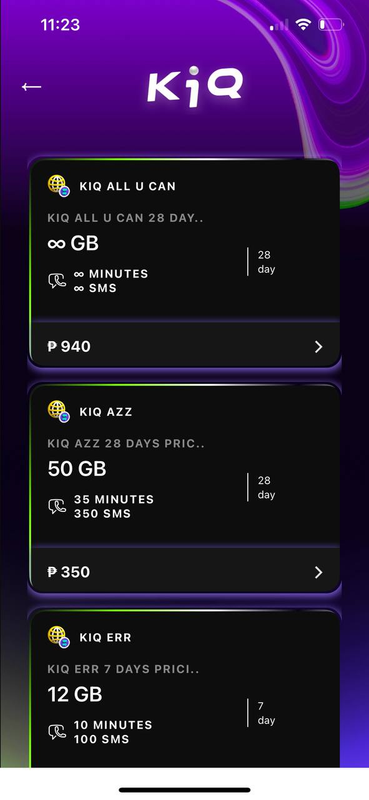Viewport: 369px width, 800px height.
Task: Select the 12 GB data allowance text
Action: coord(75,694)
